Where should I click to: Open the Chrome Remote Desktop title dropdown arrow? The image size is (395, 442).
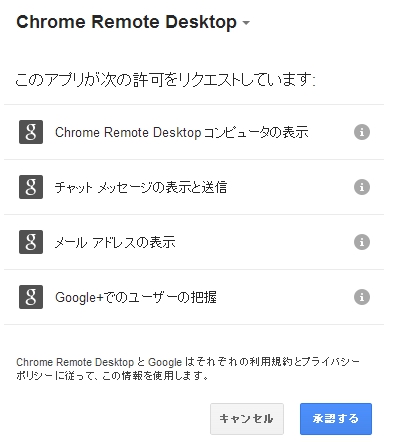pyautogui.click(x=246, y=23)
